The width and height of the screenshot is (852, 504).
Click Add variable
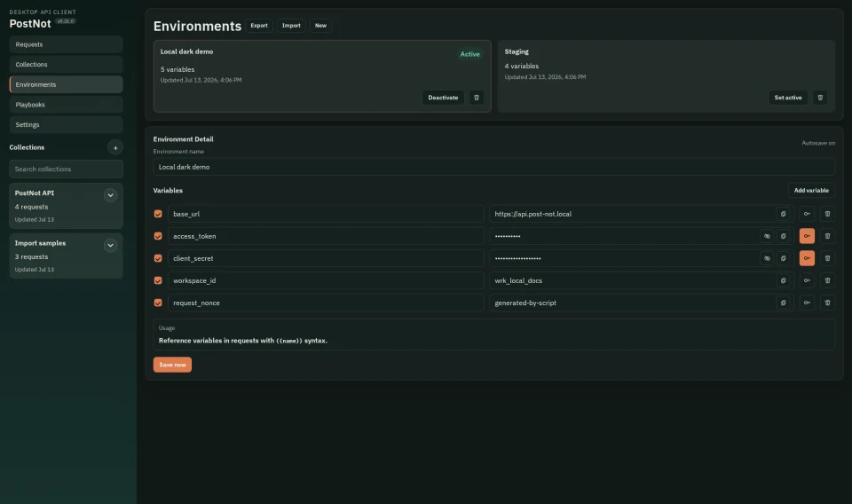811,191
